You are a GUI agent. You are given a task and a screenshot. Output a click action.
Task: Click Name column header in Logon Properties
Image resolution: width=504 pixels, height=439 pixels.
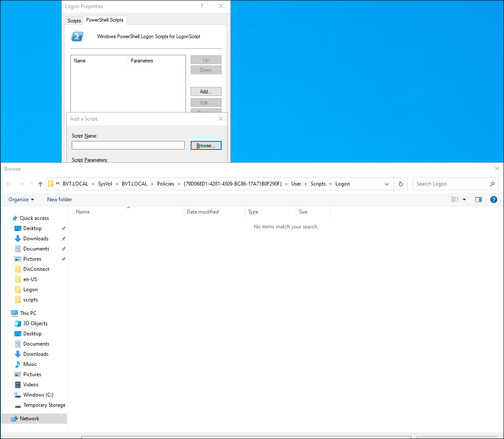[99, 61]
